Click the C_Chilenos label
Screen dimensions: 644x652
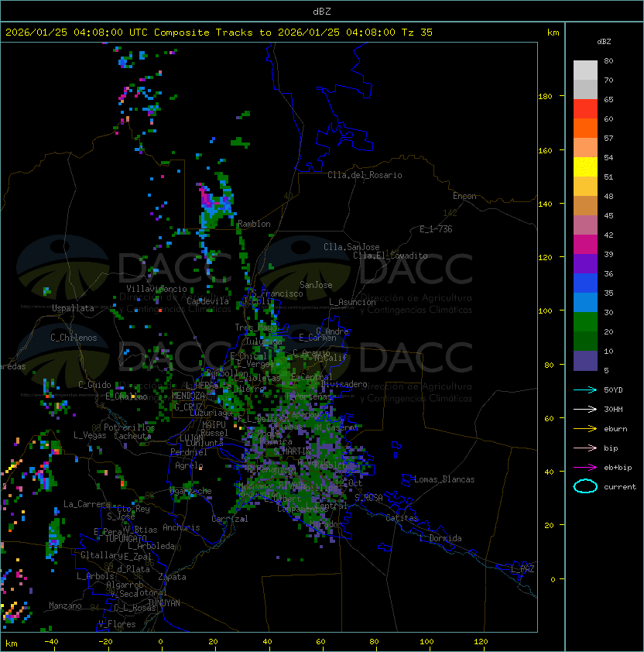74,338
